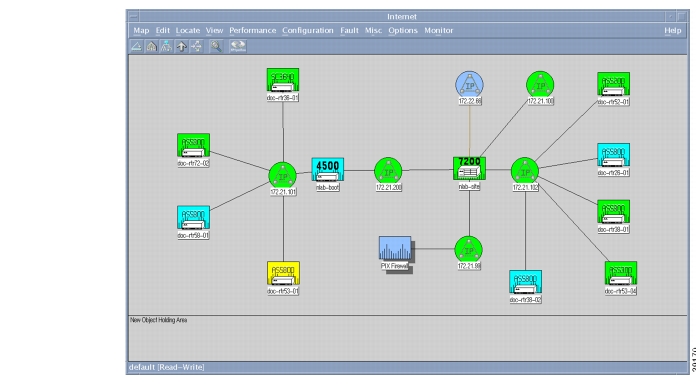Select the blue 172.22.68 IP network symbol
The image size is (696, 388).
[469, 84]
